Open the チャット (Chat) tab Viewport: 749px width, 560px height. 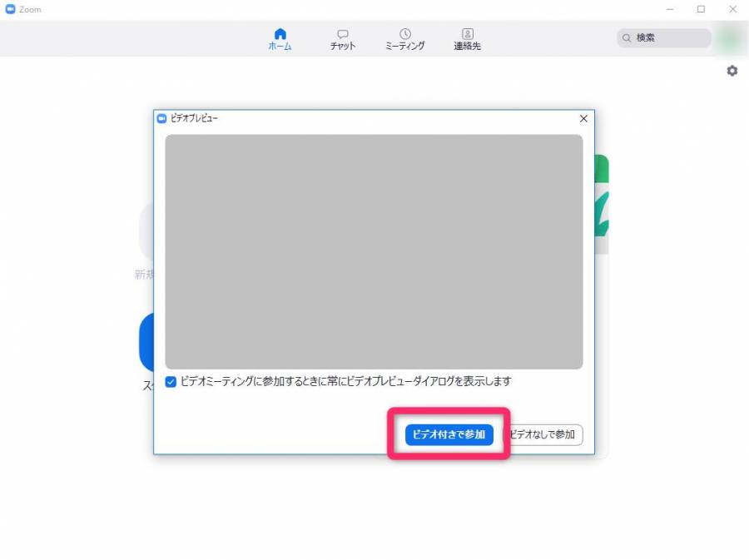[342, 38]
